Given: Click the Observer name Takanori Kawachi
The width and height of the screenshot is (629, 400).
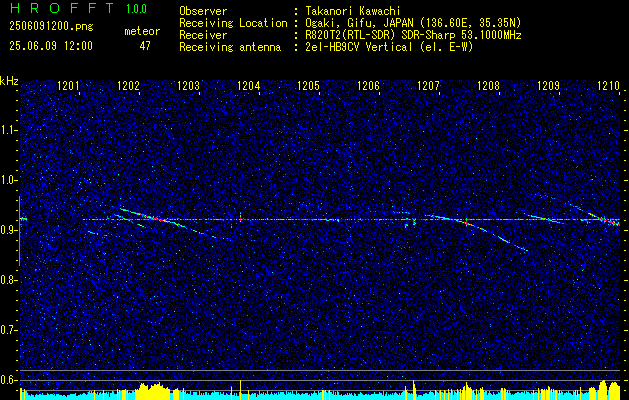Looking at the screenshot, I should [352, 11].
